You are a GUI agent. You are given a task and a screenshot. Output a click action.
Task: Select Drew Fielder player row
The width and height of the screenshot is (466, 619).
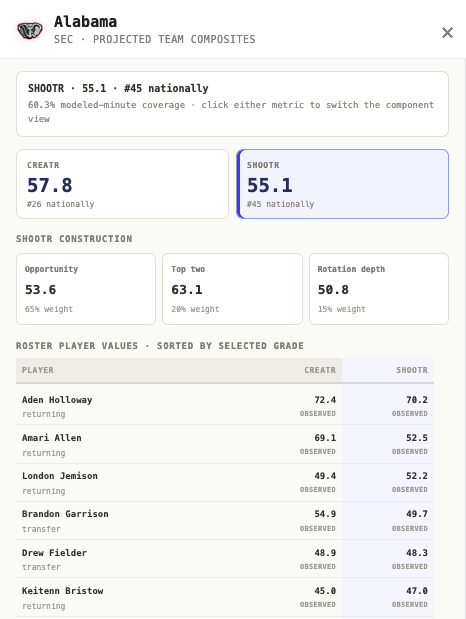click(225, 559)
